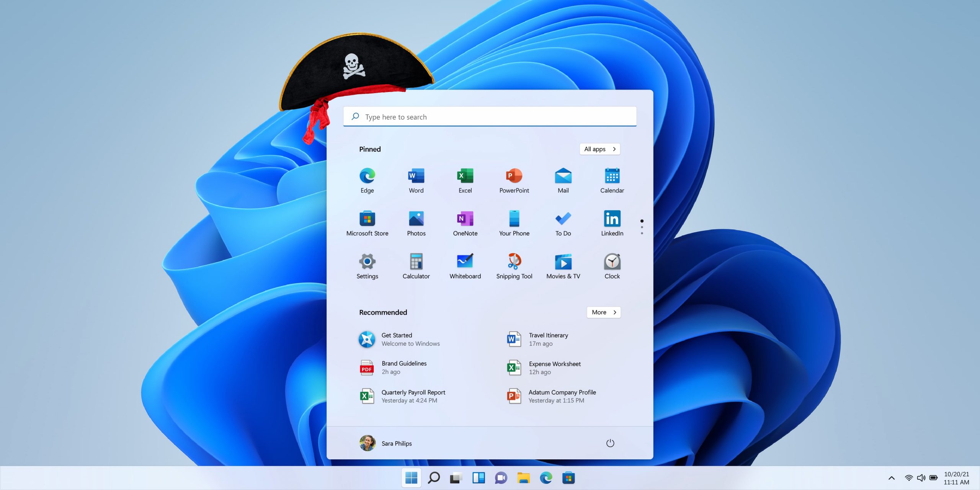Screen dimensions: 980x490
Task: Open the Clock app
Action: [612, 266]
